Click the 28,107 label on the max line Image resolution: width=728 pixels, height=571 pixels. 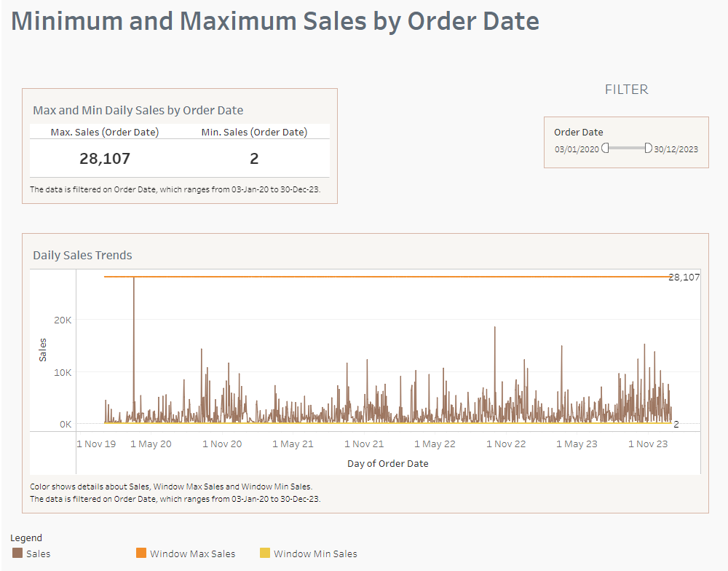[x=684, y=277]
